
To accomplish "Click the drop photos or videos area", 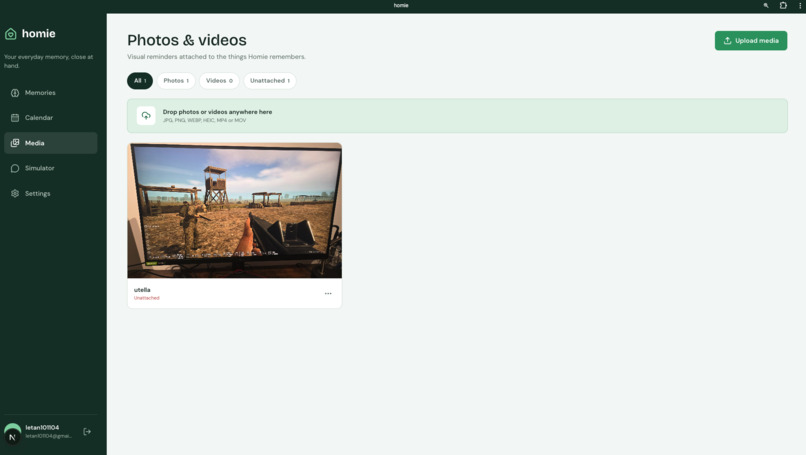I will pyautogui.click(x=457, y=116).
